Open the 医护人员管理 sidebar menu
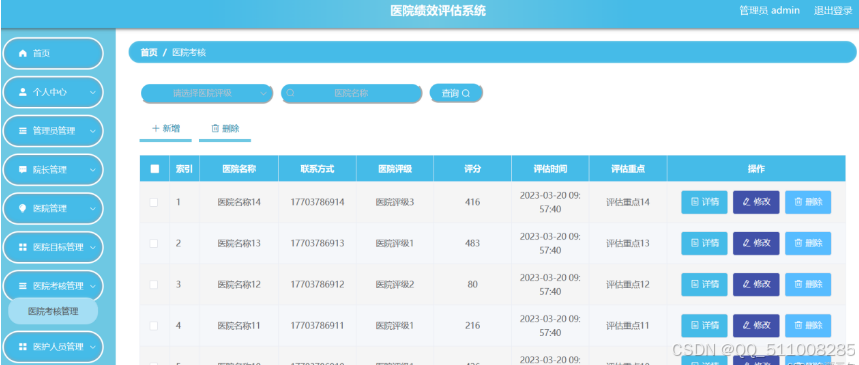 (53, 346)
